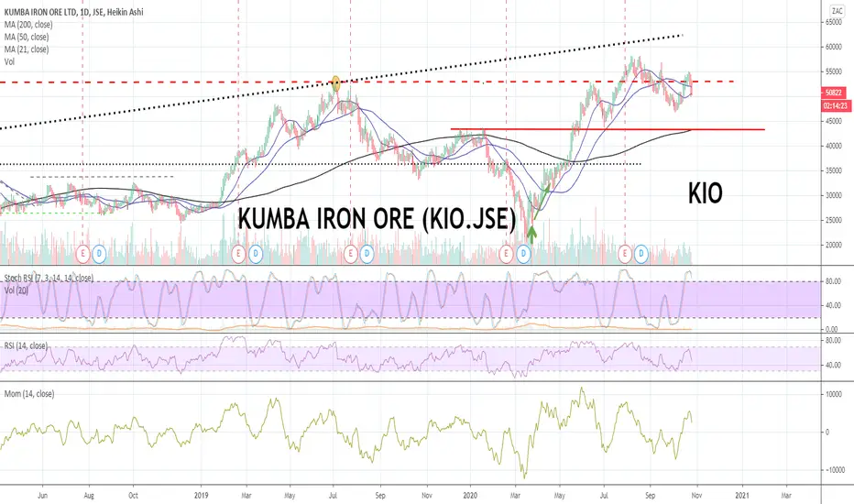Click the 2021 label on time axis
The image size is (854, 504).
742,495
